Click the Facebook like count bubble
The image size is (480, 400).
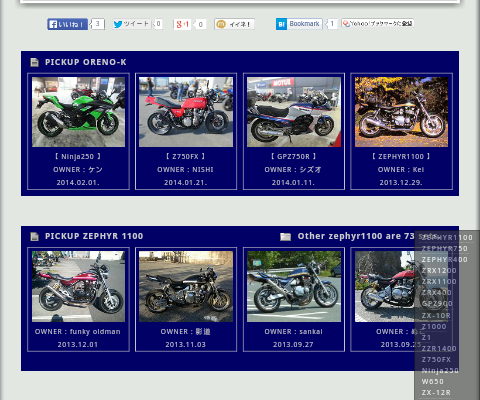(x=98, y=24)
